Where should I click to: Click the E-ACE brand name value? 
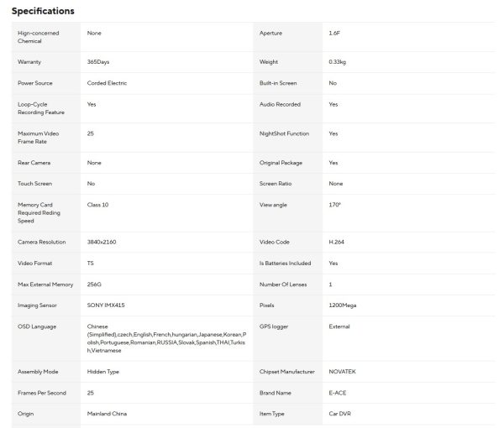[338, 392]
